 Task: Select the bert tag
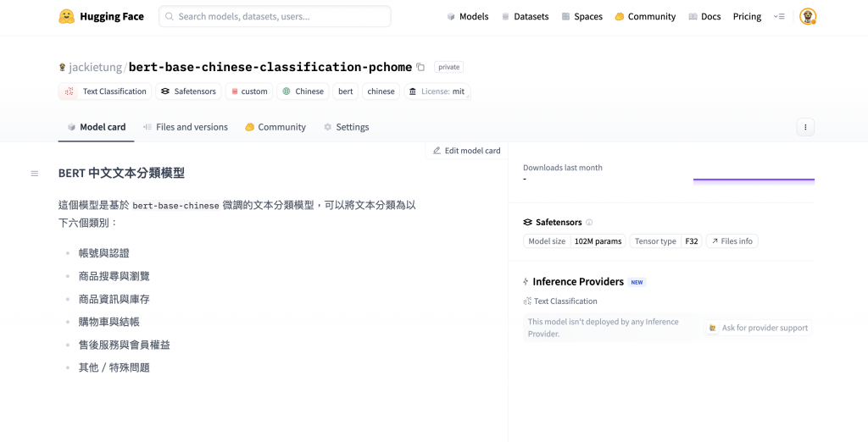pyautogui.click(x=346, y=91)
